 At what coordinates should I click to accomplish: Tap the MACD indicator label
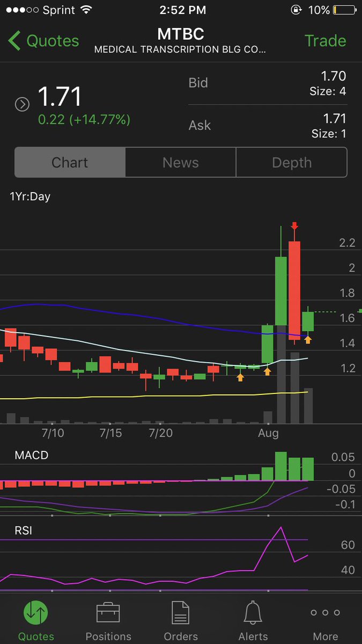(31, 455)
